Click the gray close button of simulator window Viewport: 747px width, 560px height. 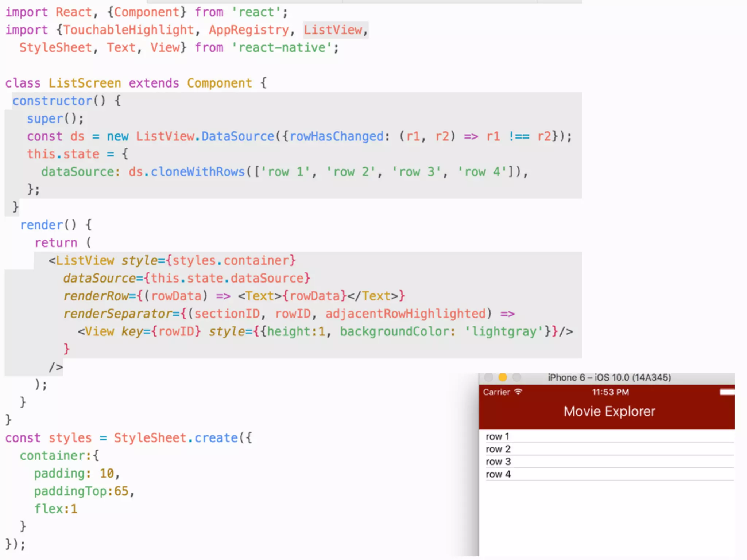[489, 377]
